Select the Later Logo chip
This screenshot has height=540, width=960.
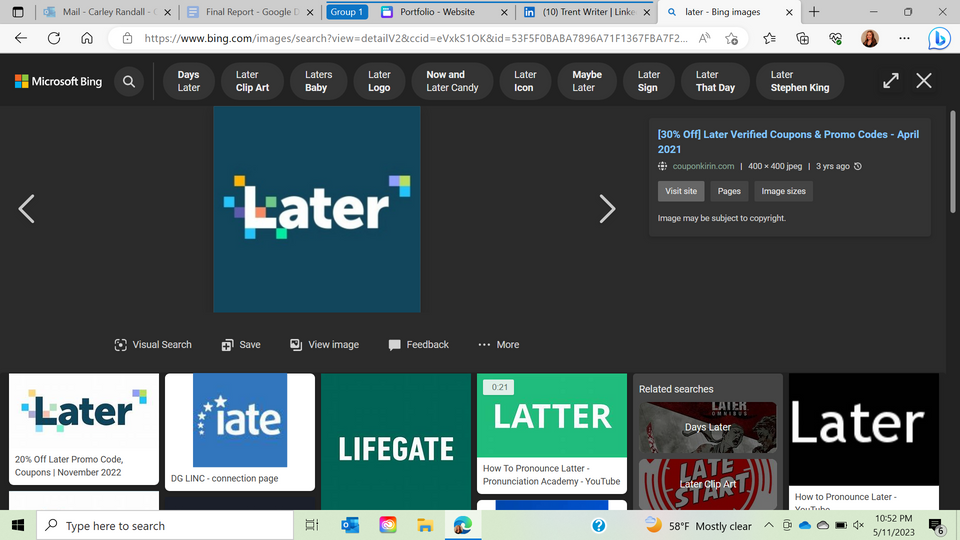[x=379, y=81]
